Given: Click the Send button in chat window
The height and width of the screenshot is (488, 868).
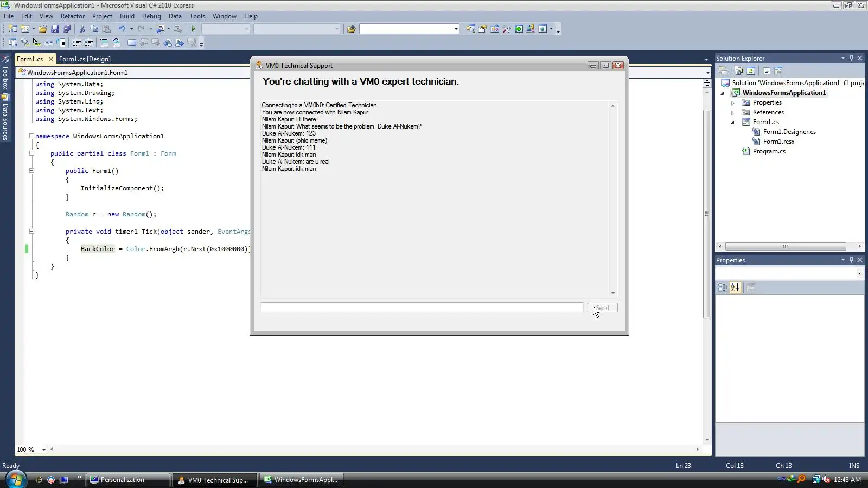Looking at the screenshot, I should coord(602,308).
